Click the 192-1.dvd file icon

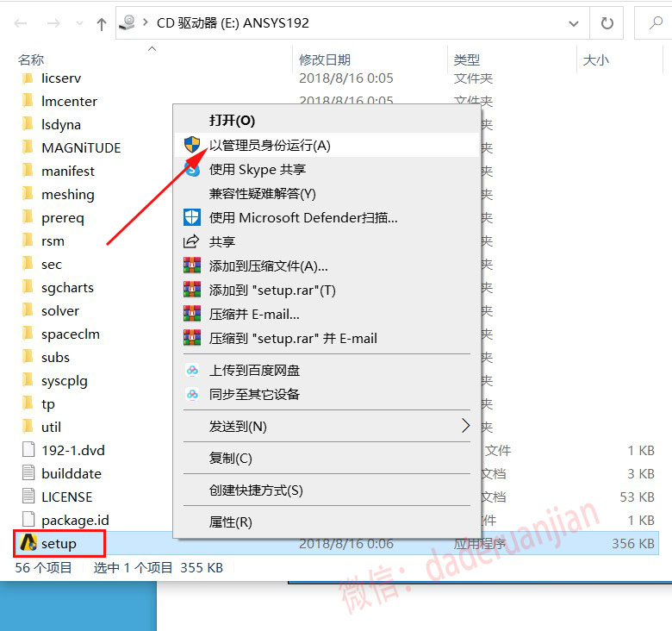pyautogui.click(x=28, y=450)
